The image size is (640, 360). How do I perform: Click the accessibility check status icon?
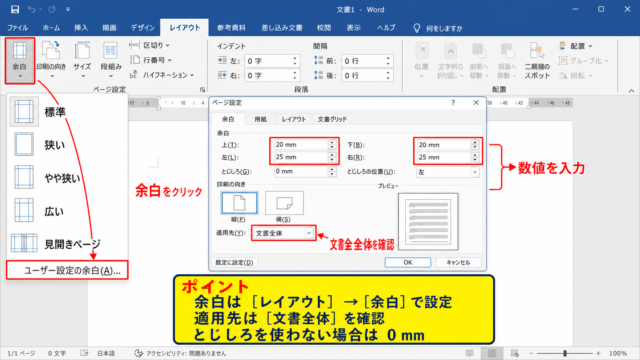[138, 353]
